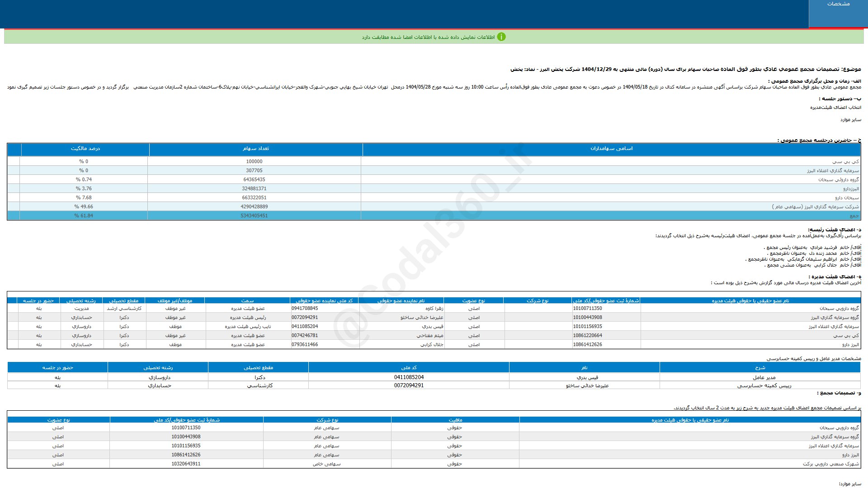Click national code 0074246781
The height and width of the screenshot is (488, 868).
[x=305, y=336]
